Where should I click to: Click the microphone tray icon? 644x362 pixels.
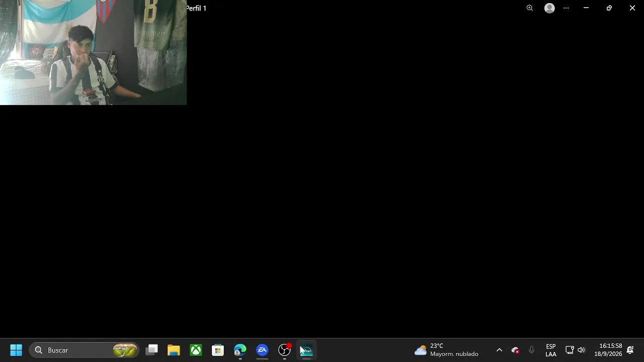point(531,350)
